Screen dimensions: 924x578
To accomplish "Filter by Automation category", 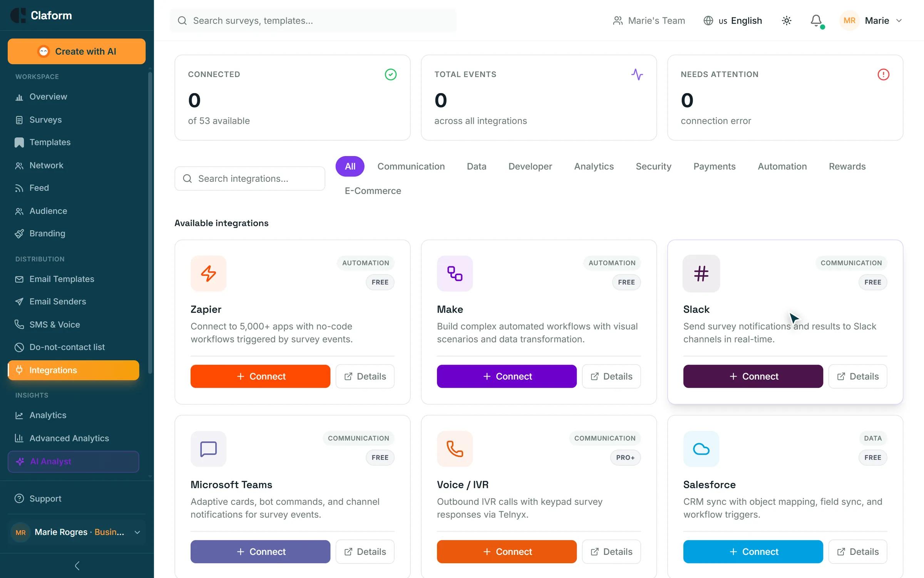I will coord(782,166).
